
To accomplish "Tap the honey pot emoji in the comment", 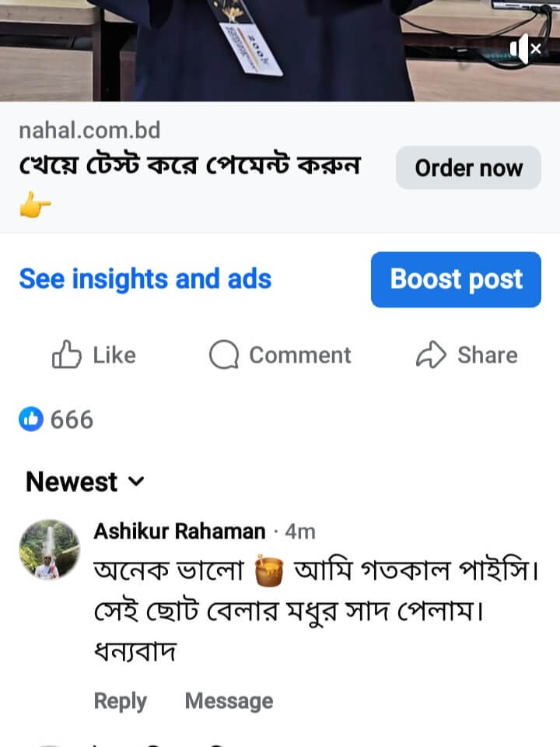I will [x=270, y=573].
